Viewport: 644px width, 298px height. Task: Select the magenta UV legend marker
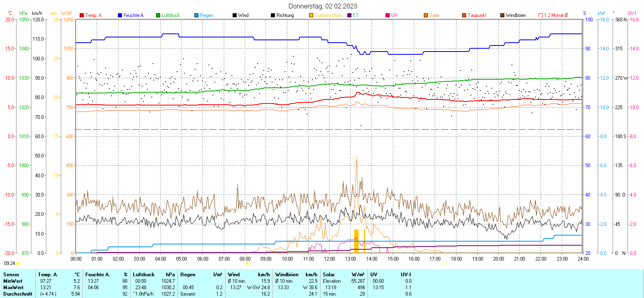pos(388,15)
